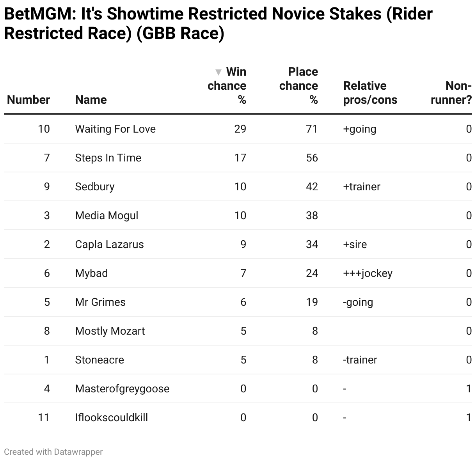
Task: Click the Media Mogul name cell
Action: (107, 216)
